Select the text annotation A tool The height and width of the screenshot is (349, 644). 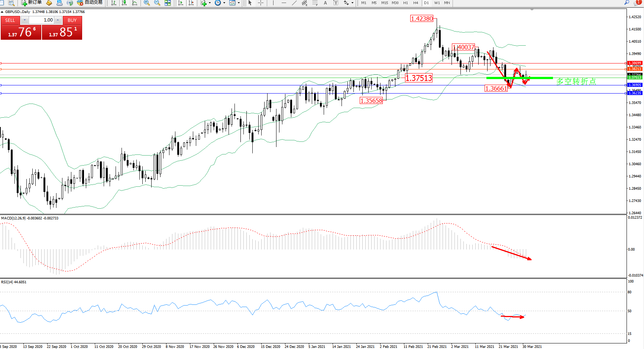coord(326,3)
